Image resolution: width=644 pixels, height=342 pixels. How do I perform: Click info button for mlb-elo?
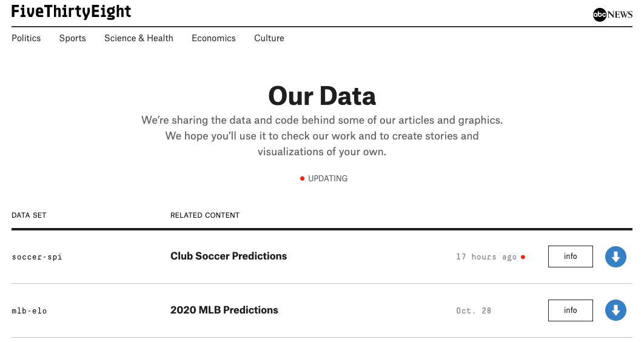(x=570, y=310)
